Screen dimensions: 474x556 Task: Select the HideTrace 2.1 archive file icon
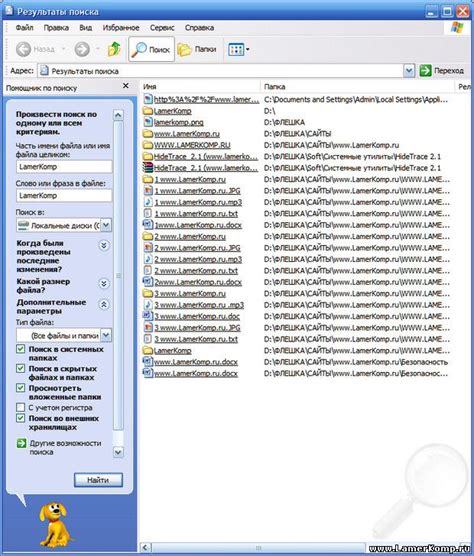(147, 168)
